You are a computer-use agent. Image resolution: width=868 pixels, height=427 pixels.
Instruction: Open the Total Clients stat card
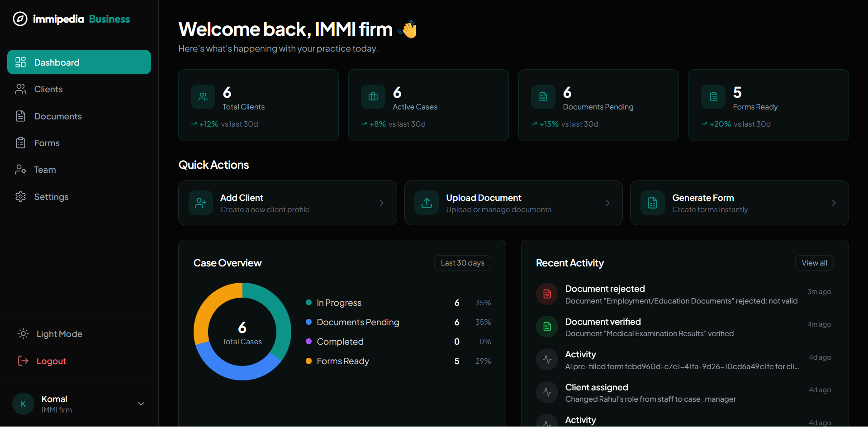point(258,105)
